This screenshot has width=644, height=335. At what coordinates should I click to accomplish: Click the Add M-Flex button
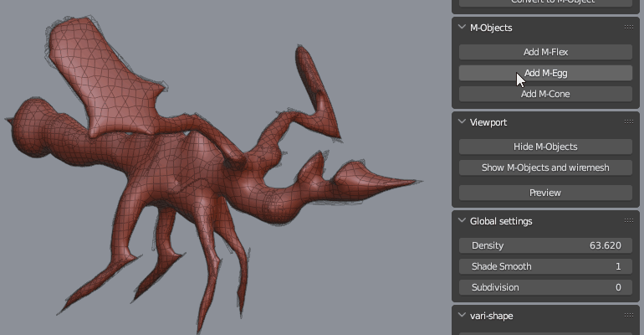click(x=545, y=52)
